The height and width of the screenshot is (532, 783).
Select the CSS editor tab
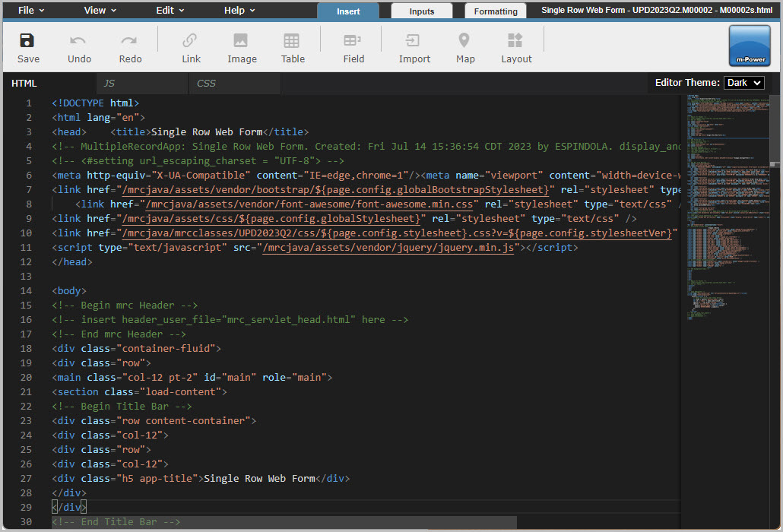point(235,84)
